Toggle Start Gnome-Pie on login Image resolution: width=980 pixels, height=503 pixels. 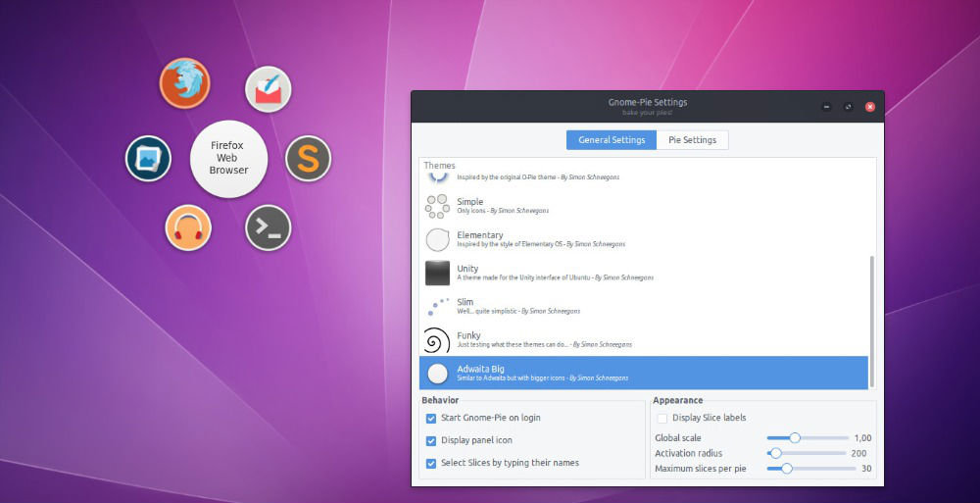point(431,419)
